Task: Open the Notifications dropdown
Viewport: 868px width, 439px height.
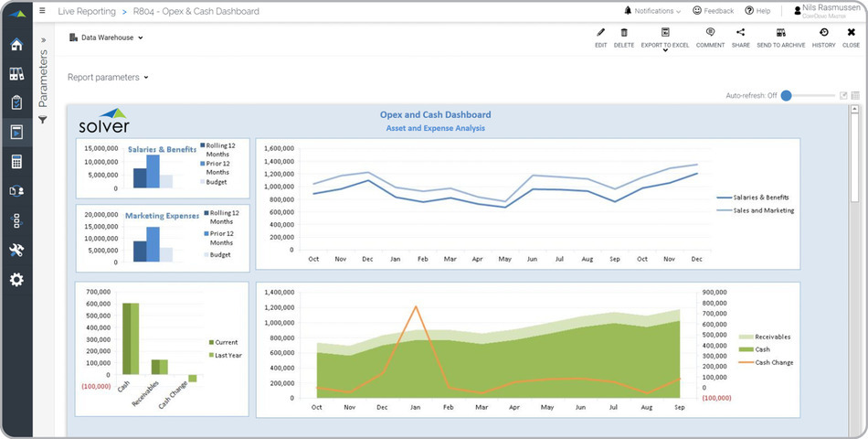Action: [652, 11]
